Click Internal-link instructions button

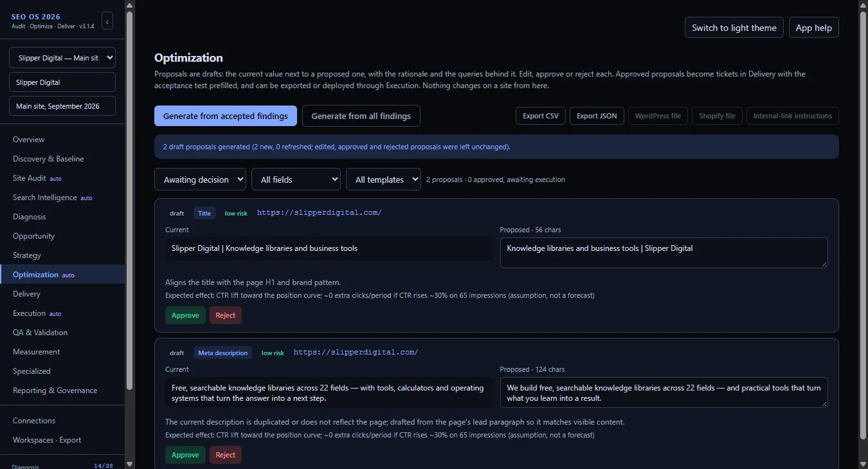[x=793, y=116]
